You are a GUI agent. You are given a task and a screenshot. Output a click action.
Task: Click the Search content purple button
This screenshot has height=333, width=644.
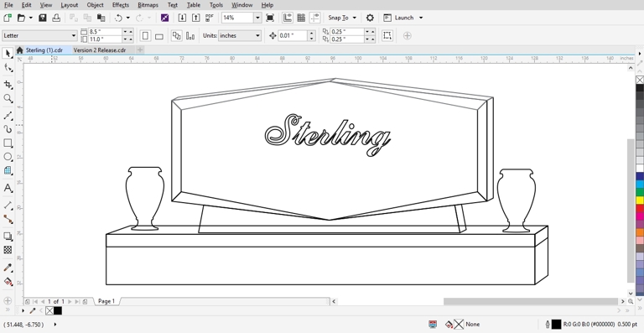[x=164, y=18]
